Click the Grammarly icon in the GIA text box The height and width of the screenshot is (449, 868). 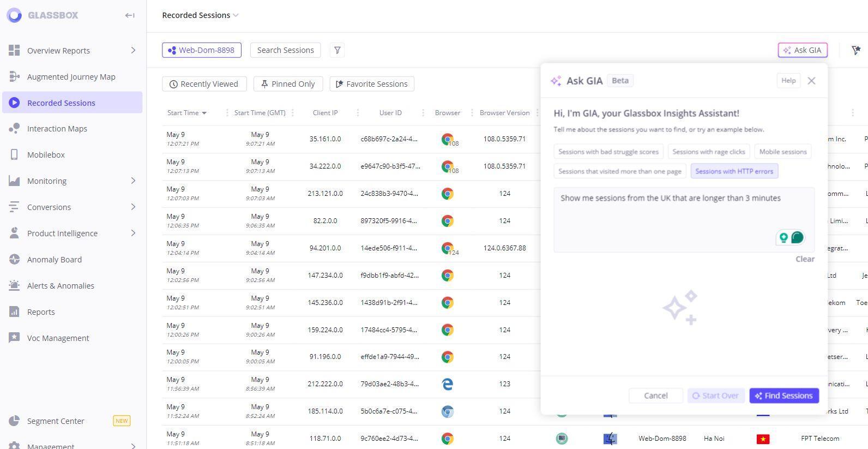[797, 237]
